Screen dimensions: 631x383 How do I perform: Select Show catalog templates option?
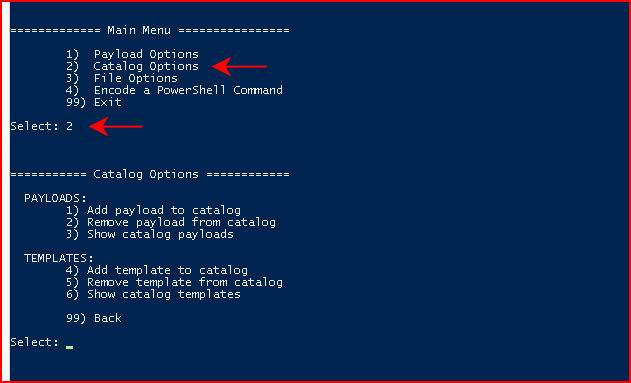pos(153,294)
